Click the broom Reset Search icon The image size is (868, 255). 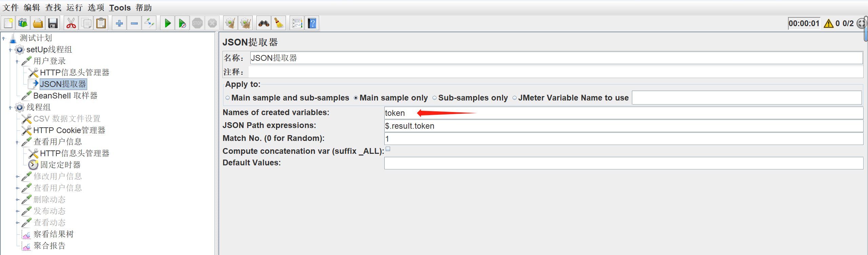coord(279,23)
